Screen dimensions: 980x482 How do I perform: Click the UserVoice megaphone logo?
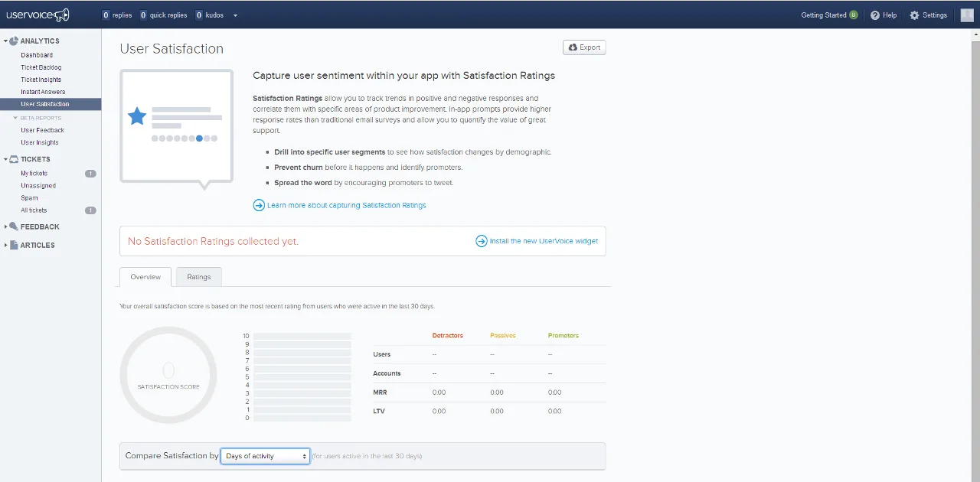(38, 15)
